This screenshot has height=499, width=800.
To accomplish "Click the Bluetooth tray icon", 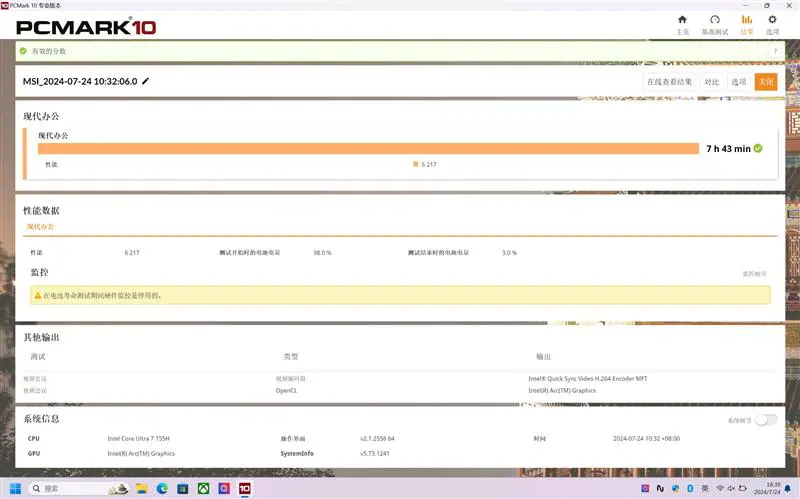I will click(x=690, y=488).
